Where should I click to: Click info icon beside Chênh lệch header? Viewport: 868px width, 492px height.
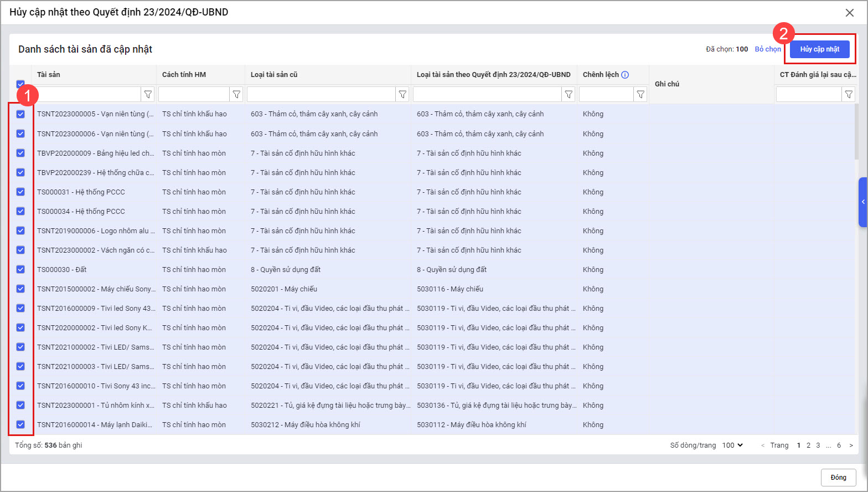pos(625,75)
